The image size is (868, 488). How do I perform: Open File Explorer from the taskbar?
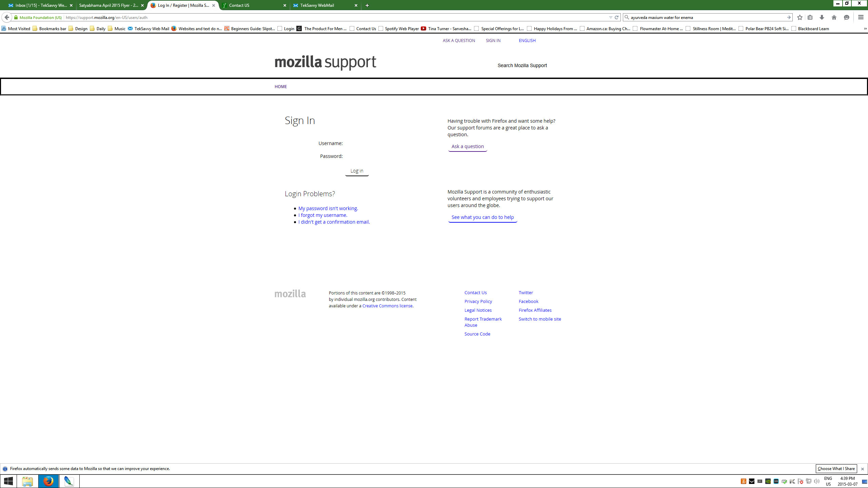(27, 481)
